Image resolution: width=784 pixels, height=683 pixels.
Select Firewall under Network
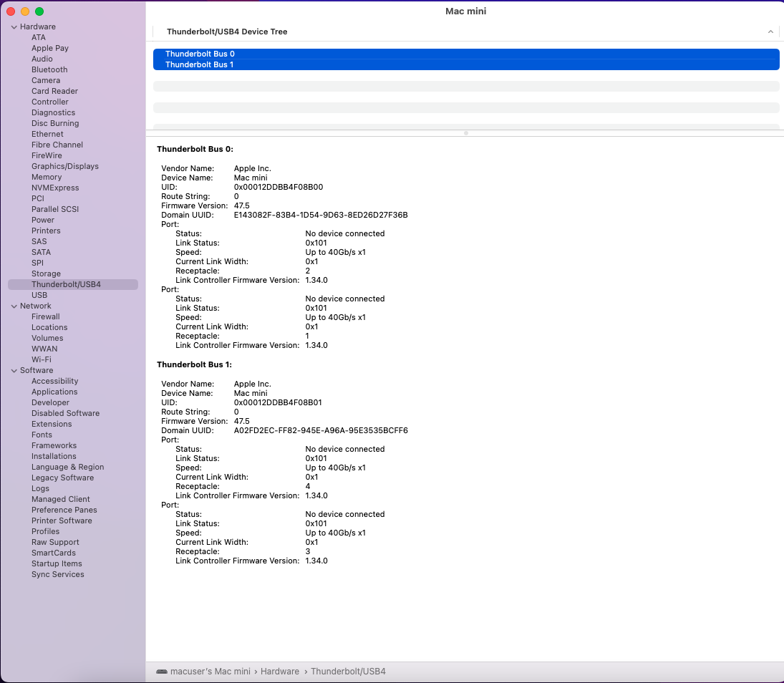tap(46, 317)
